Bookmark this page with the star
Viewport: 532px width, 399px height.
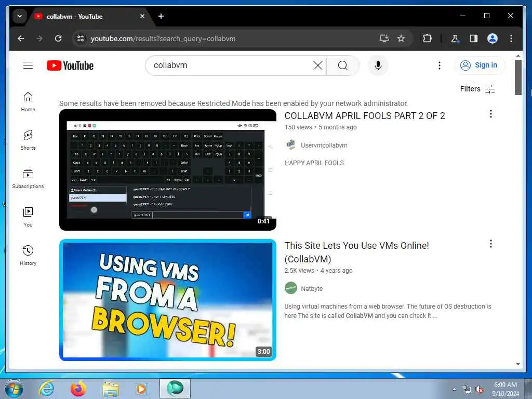(401, 38)
